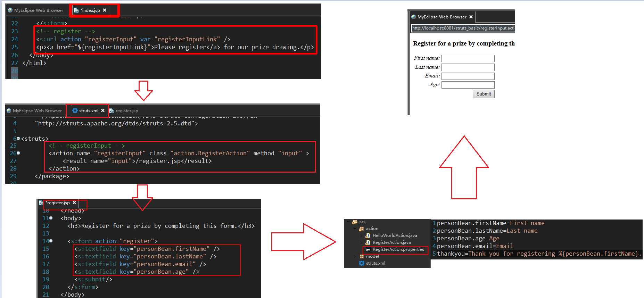Click the personBean.lastName=Last name properties line
The width and height of the screenshot is (644, 298).
coord(487,231)
